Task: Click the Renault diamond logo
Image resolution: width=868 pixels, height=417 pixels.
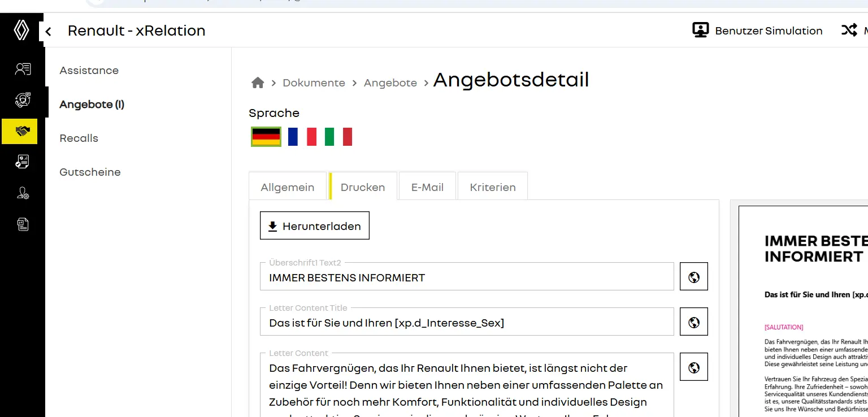Action: [21, 31]
